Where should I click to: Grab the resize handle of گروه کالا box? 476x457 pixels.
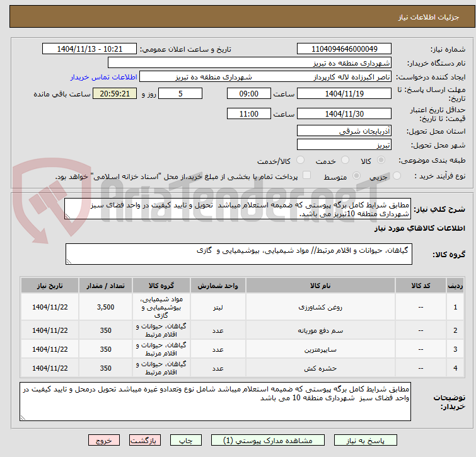[69, 261]
